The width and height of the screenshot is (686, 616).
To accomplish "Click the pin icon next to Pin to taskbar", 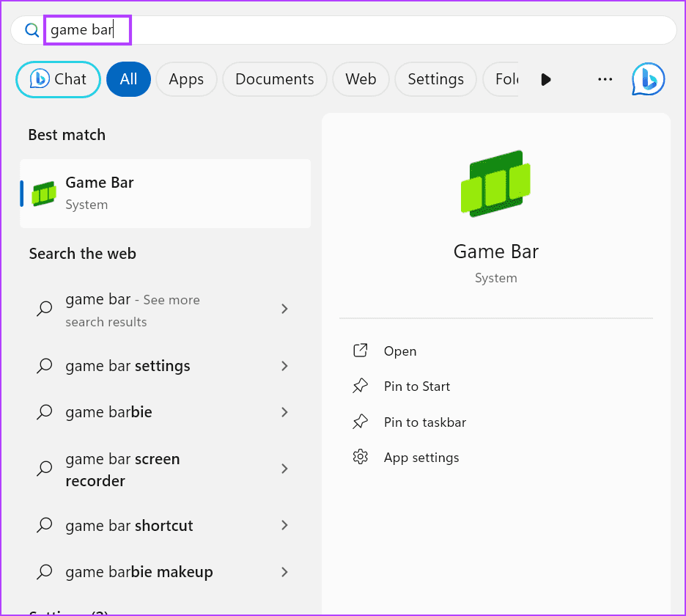I will [x=361, y=422].
